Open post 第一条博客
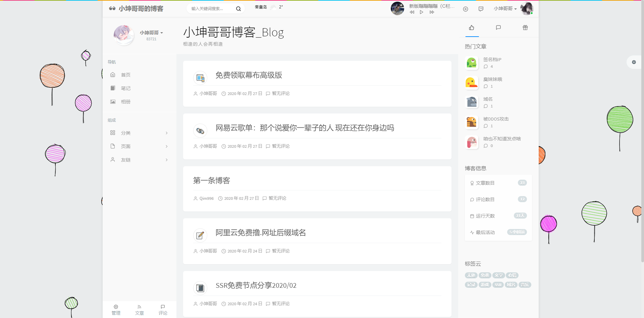The image size is (644, 318). 212,181
